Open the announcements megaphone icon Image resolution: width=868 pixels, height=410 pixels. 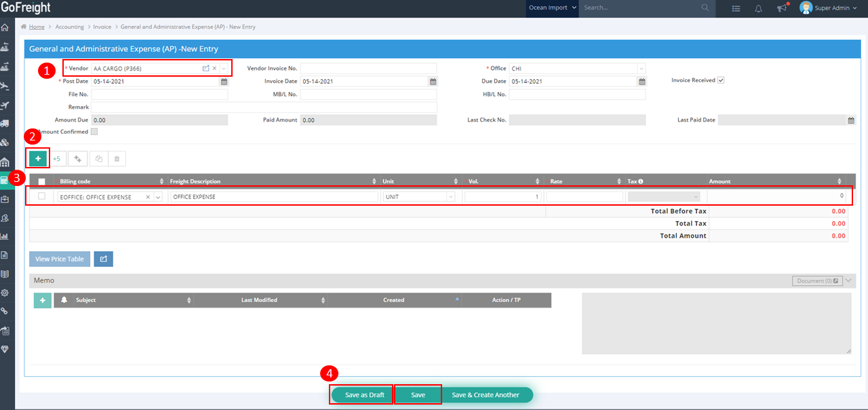pyautogui.click(x=782, y=9)
